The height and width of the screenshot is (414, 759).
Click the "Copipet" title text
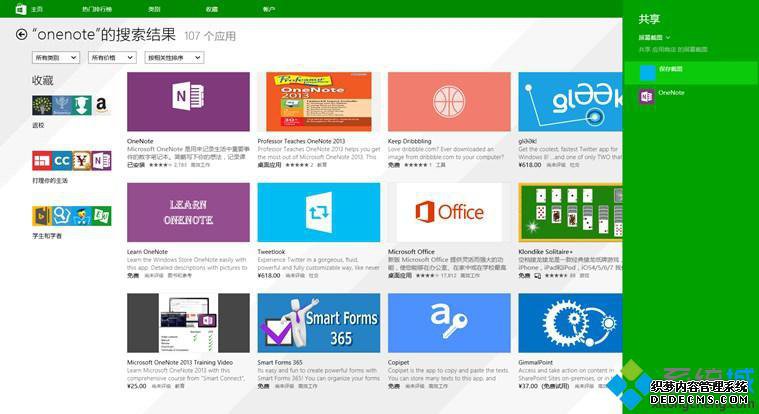[399, 362]
